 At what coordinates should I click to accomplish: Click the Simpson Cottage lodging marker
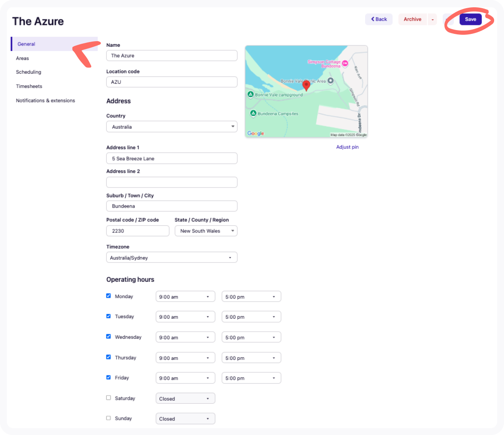[345, 63]
